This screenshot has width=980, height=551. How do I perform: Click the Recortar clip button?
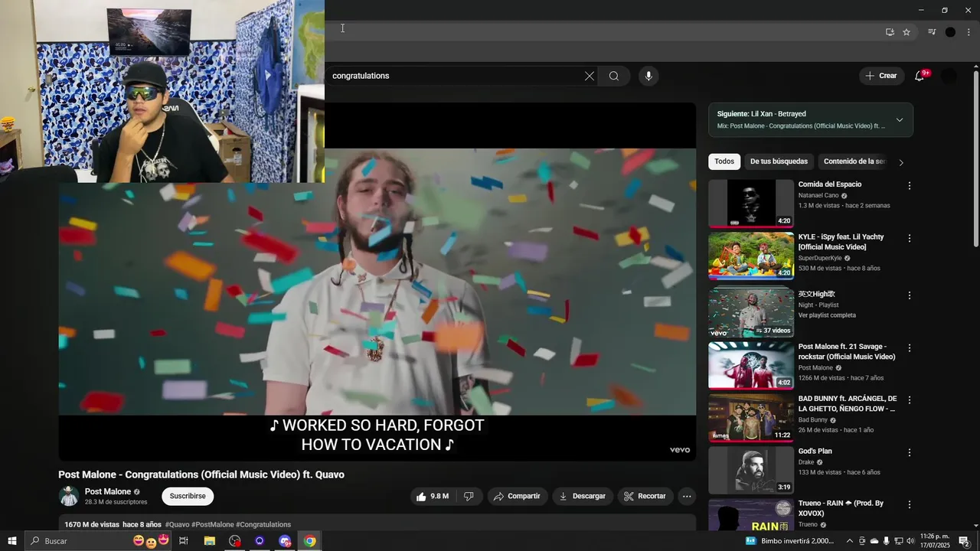645,497
